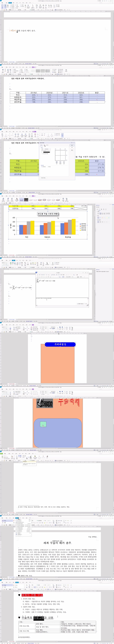Click the black line color swatch in dialog

coord(46,152)
